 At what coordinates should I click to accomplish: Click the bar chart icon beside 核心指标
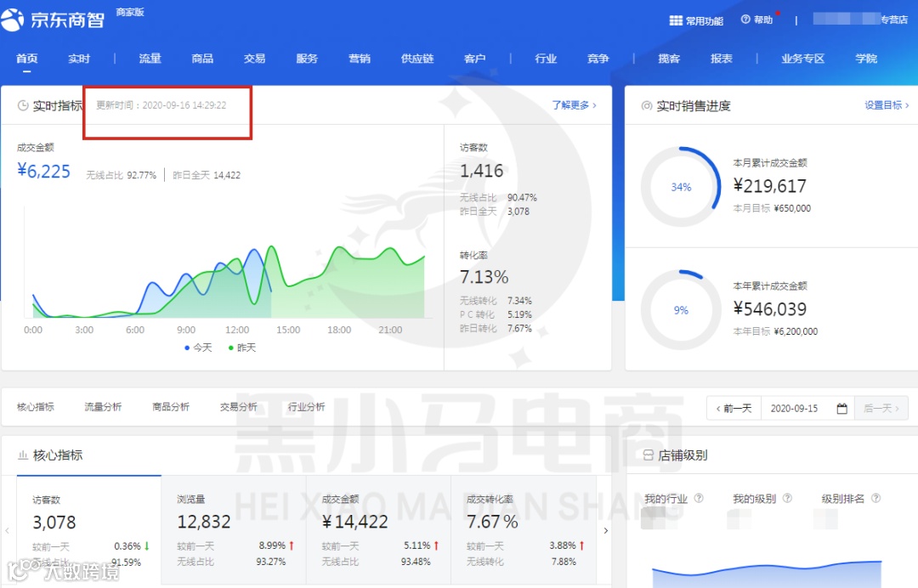click(x=23, y=455)
